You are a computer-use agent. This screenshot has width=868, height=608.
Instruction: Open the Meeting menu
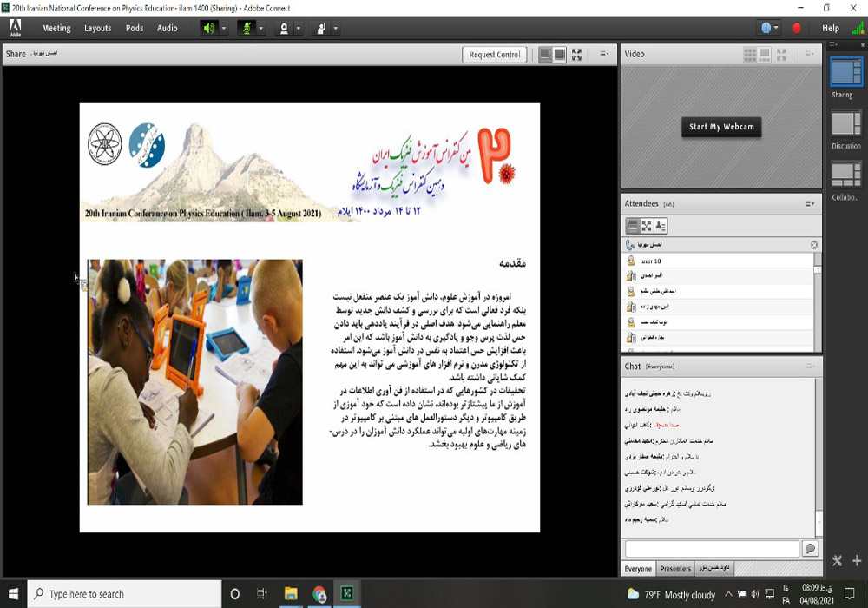[x=56, y=28]
